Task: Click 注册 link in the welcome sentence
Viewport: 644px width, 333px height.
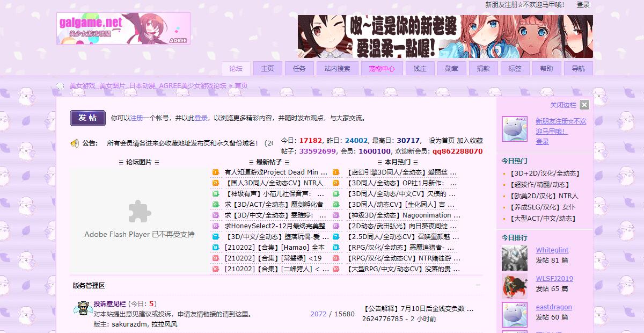Action: coord(136,118)
